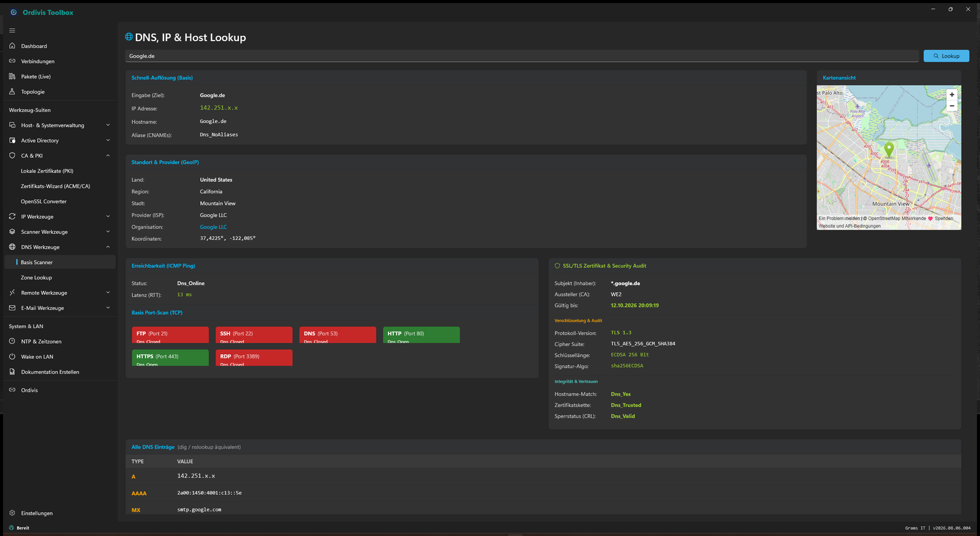Viewport: 980px width, 536px height.
Task: Click the Lookup button
Action: pos(946,56)
